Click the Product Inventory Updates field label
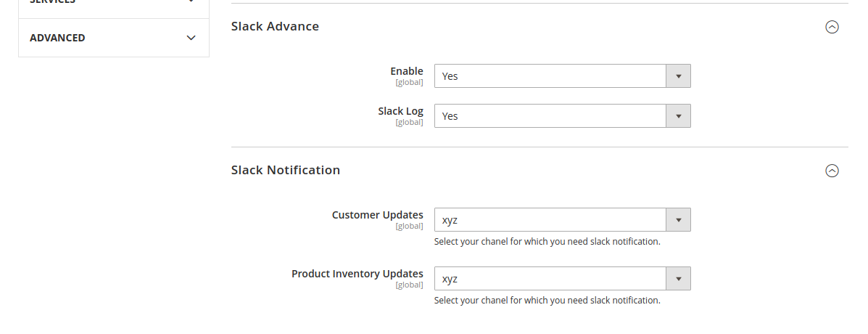The image size is (868, 334). 357,274
